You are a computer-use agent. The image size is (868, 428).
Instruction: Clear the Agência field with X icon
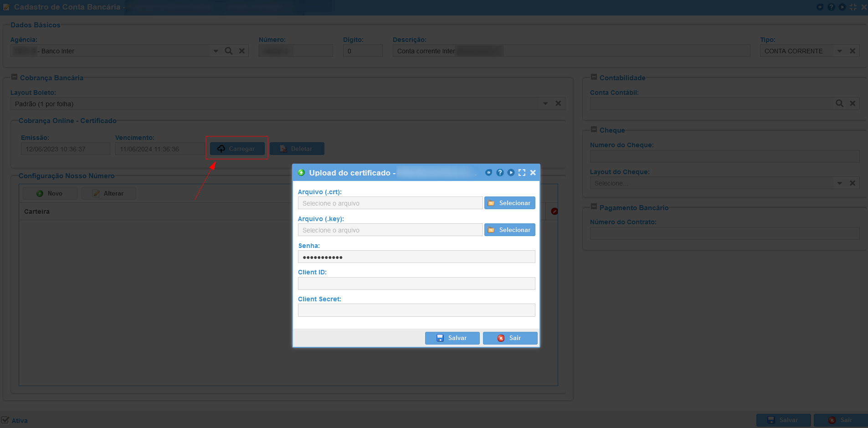242,51
